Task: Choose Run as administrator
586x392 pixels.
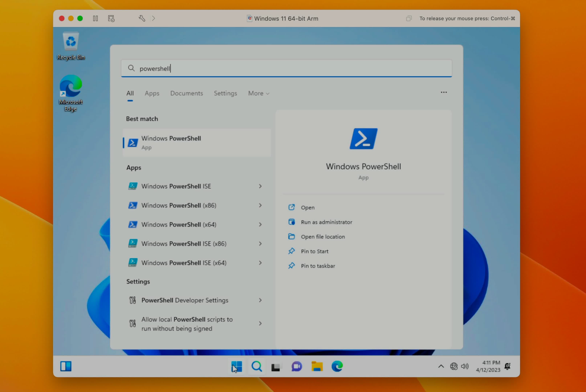Action: click(x=320, y=222)
